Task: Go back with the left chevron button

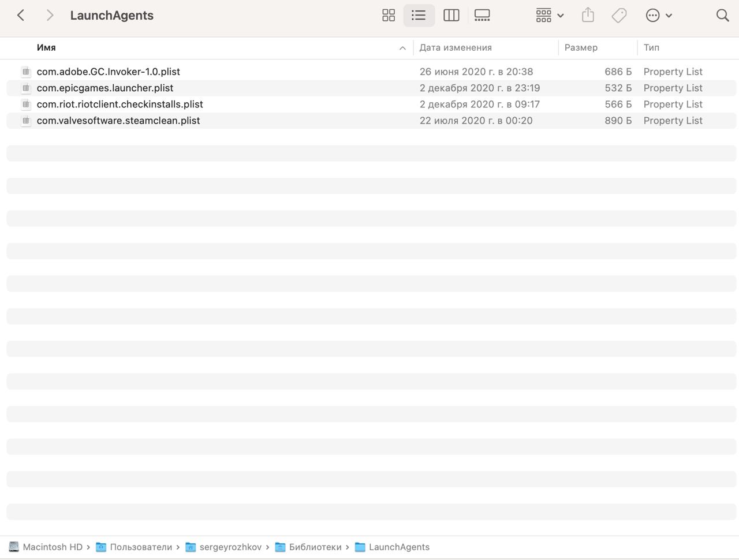Action: click(21, 16)
